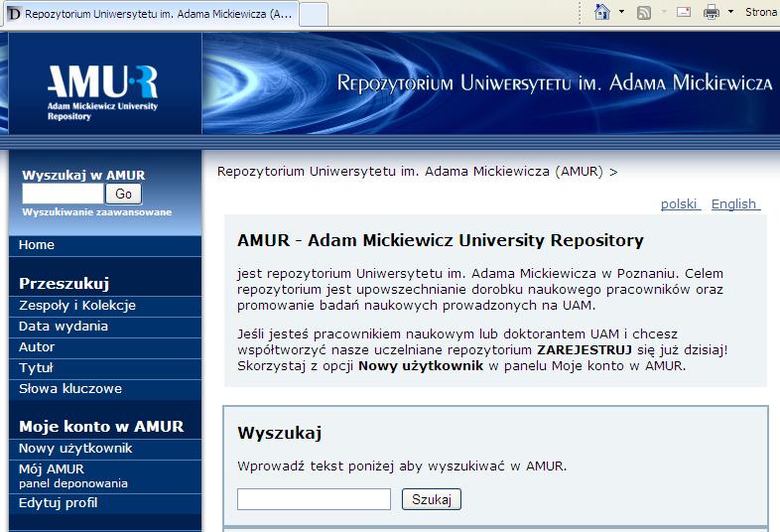Screen dimensions: 780x532
Task: Click the Wyszukaj section heading
Action: tap(280, 433)
